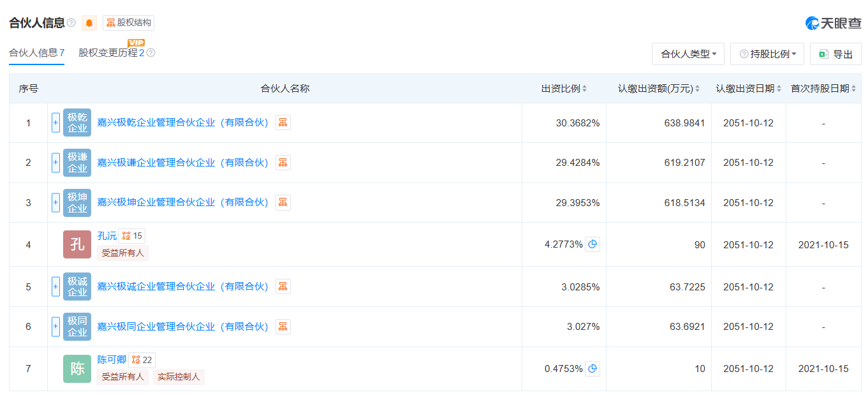Click 孔沅's related companies badge 15
This screenshot has height=395, width=868.
(x=132, y=236)
